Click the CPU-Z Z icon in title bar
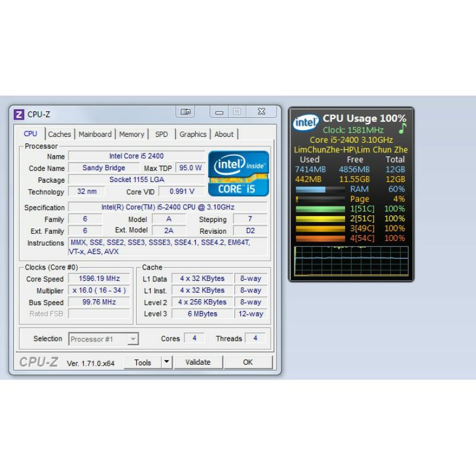The width and height of the screenshot is (476, 476). 18,113
